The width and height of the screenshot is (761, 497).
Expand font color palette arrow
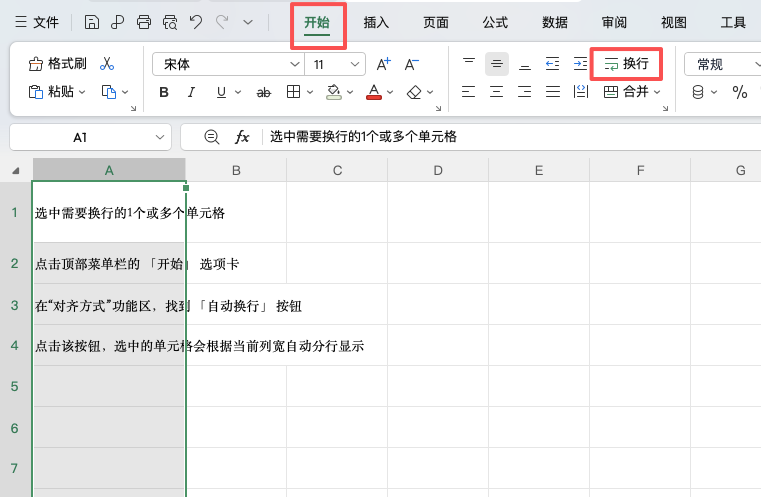[390, 92]
